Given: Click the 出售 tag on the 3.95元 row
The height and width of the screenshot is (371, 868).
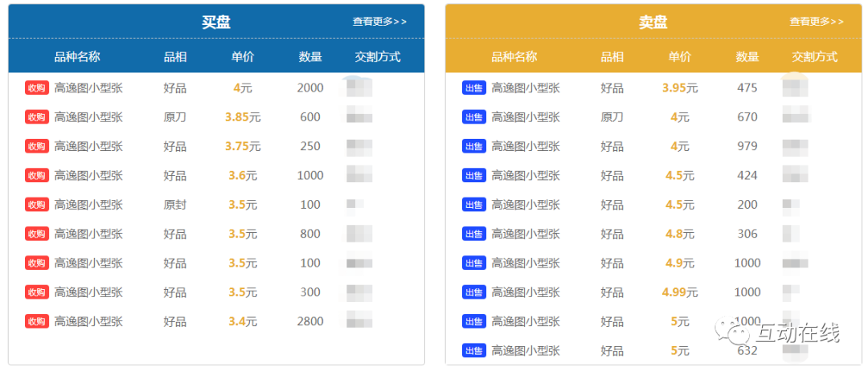Looking at the screenshot, I should click(474, 88).
